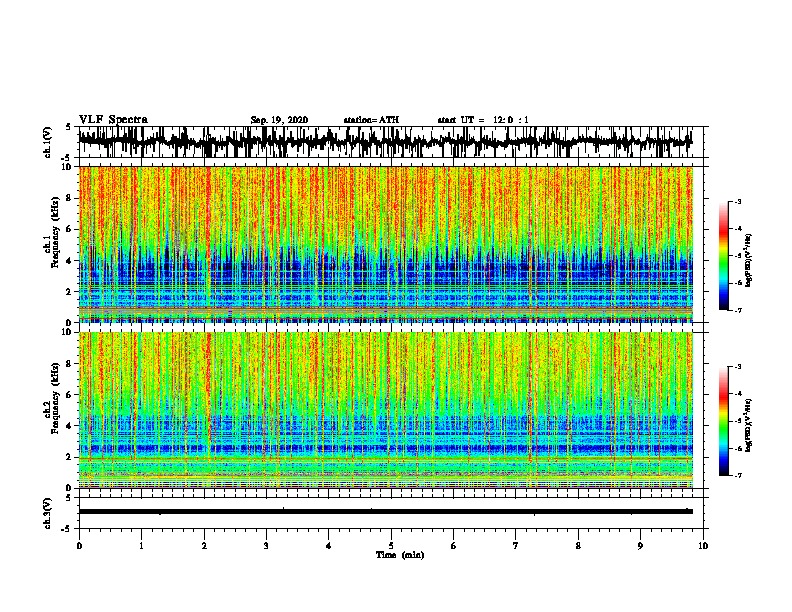
Task: Click the time axis tick label "3"
Action: pos(266,546)
